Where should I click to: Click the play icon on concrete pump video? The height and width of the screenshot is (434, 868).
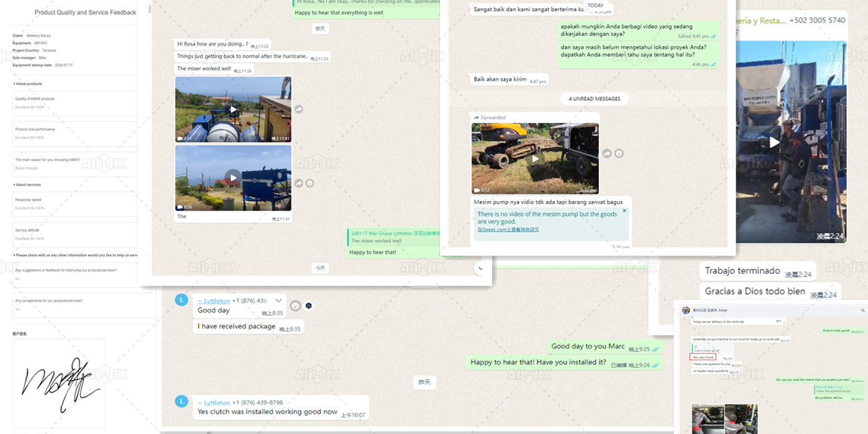tap(773, 142)
